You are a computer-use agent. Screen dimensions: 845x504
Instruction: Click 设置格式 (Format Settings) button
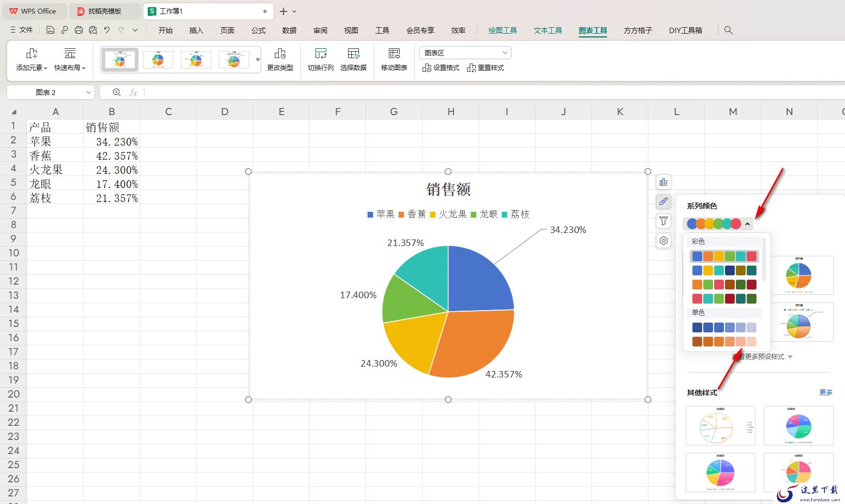click(x=441, y=68)
